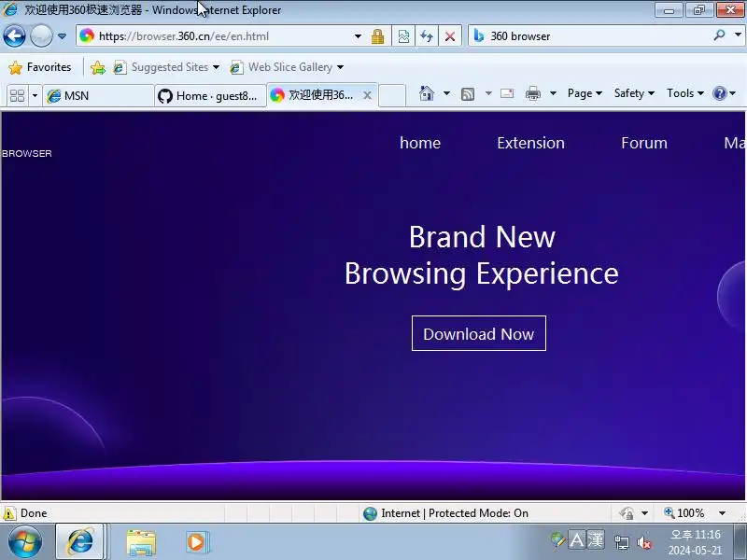Image resolution: width=747 pixels, height=560 pixels.
Task: Click the security lock padlock icon
Action: pyautogui.click(x=378, y=36)
